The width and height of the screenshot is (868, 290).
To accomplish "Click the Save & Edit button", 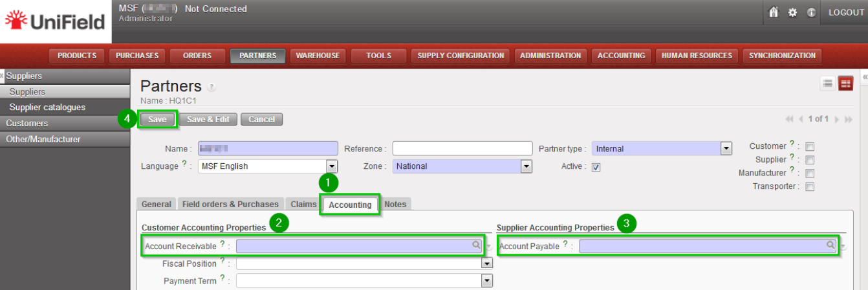I will 208,119.
